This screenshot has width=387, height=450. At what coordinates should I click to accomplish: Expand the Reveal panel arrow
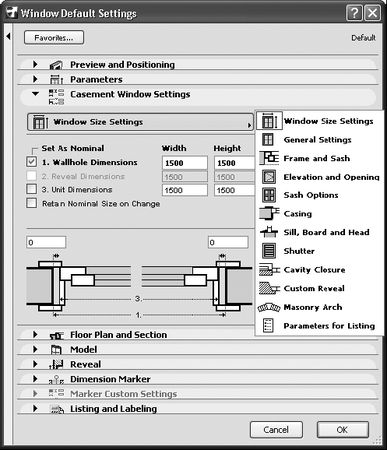click(35, 364)
